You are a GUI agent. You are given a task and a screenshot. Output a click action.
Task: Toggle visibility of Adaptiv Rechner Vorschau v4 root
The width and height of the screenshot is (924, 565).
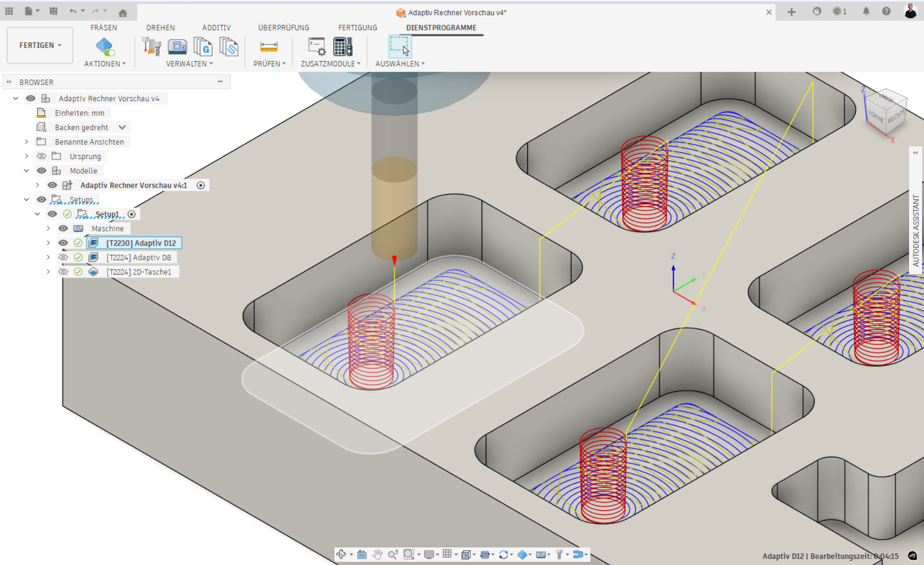tap(31, 98)
